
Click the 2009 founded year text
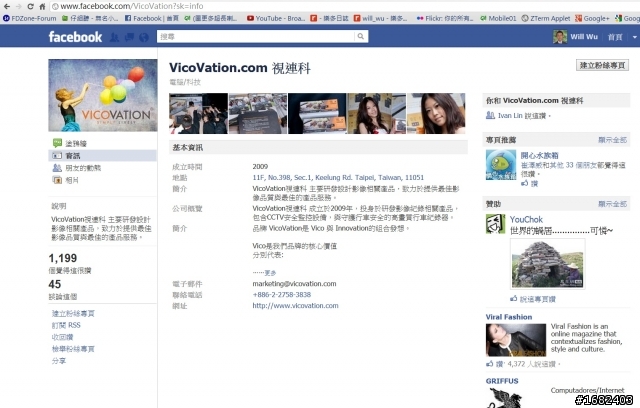pyautogui.click(x=260, y=166)
